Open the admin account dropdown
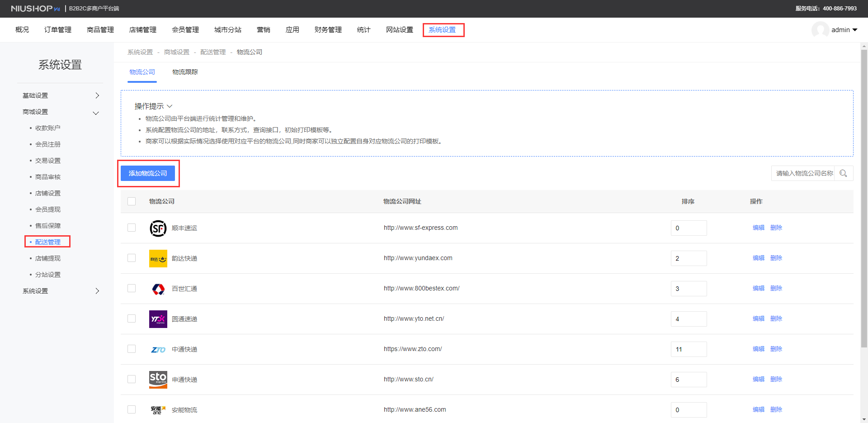The width and height of the screenshot is (868, 423). 844,30
